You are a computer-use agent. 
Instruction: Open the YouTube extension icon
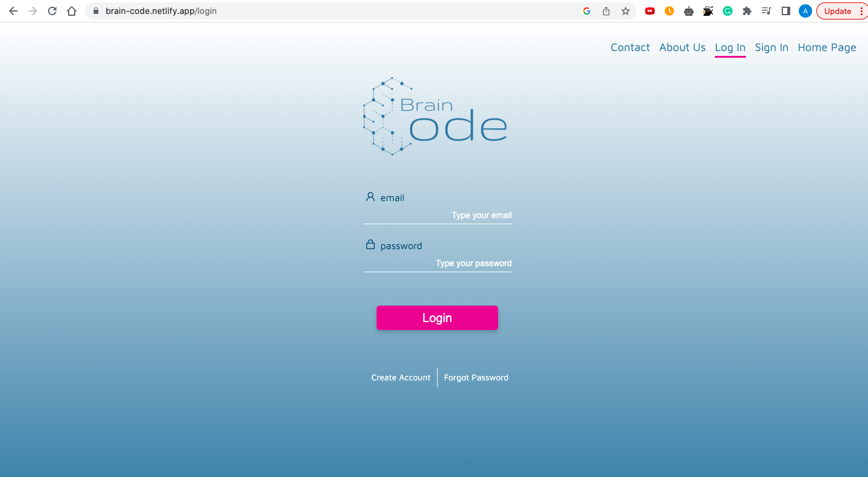[x=649, y=10]
